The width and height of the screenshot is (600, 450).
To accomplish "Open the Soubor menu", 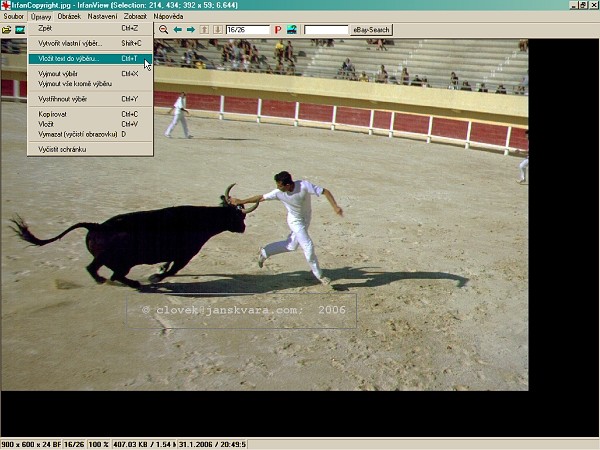I will pos(13,17).
